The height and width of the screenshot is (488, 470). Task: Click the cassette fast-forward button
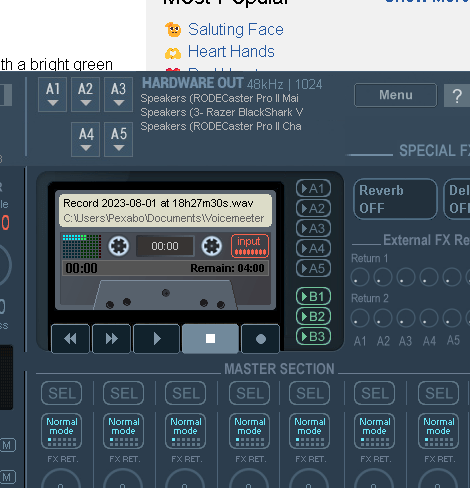coord(111,339)
